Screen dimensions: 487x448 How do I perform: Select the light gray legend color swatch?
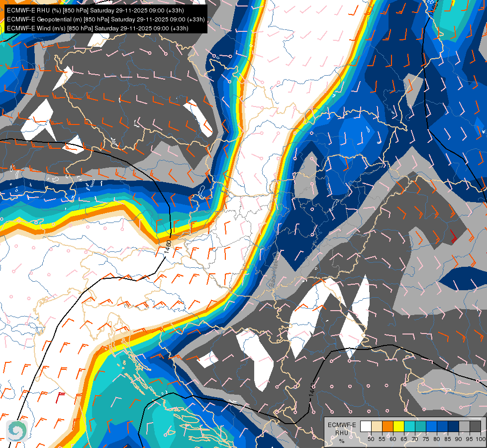[464, 426]
